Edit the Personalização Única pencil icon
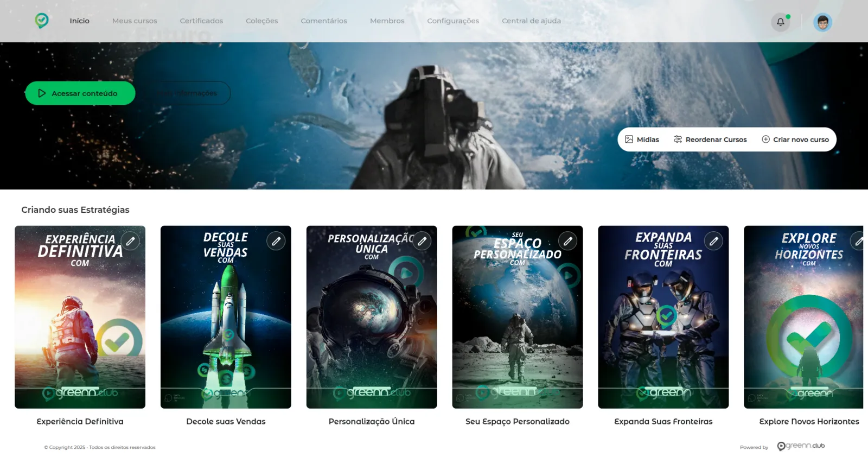This screenshot has width=868, height=457. 422,241
